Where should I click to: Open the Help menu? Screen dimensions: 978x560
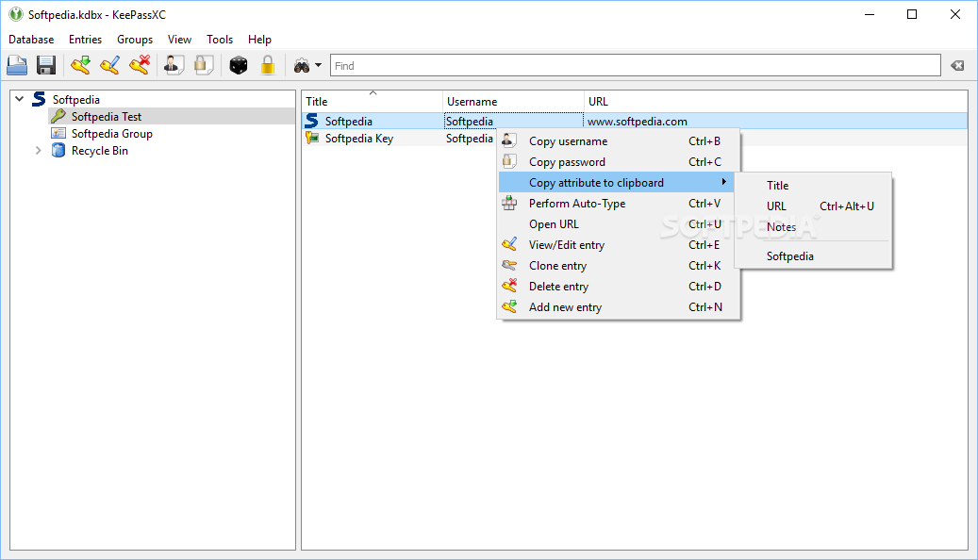click(259, 40)
